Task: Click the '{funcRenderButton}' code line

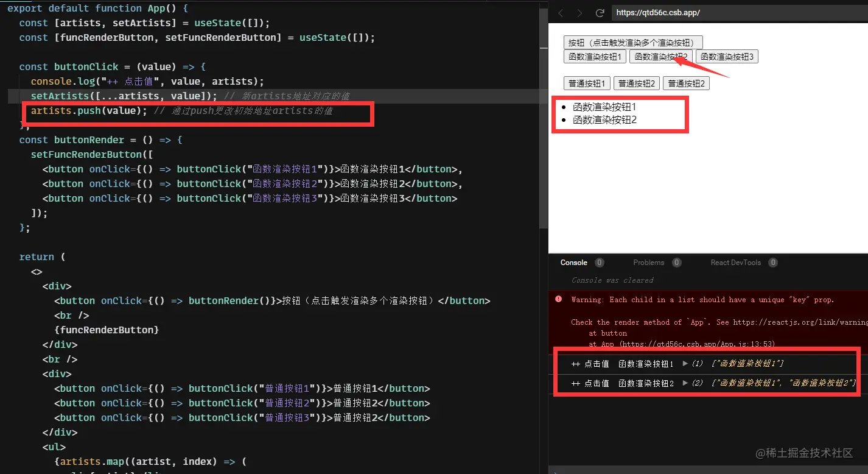Action: [107, 330]
